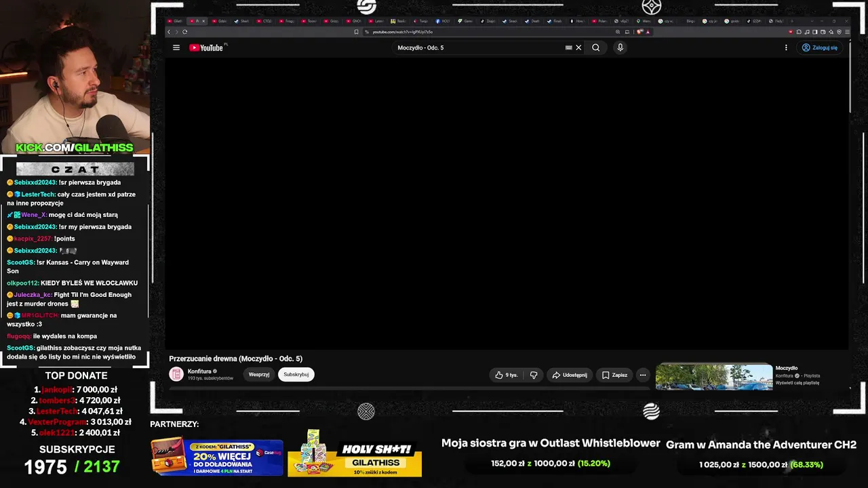This screenshot has height=488, width=868.
Task: Open the Konfitura channel avatar
Action: pos(176,374)
